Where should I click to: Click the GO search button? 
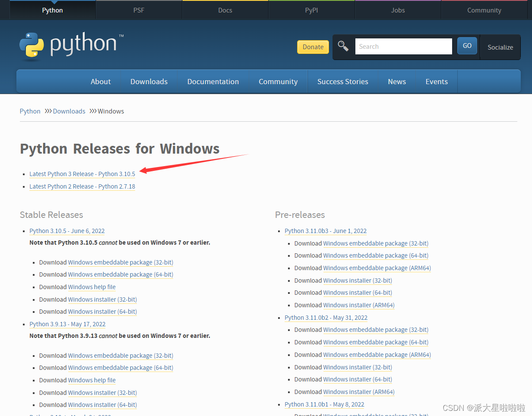click(467, 46)
